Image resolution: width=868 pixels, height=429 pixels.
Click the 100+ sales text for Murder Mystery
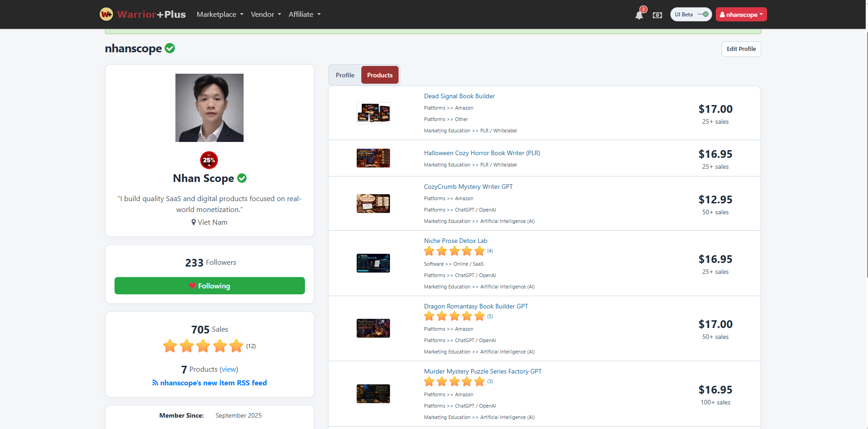(715, 403)
